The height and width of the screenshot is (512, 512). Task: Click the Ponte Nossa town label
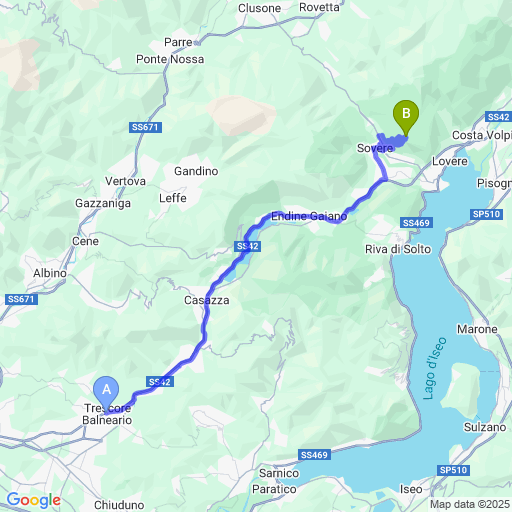[170, 59]
